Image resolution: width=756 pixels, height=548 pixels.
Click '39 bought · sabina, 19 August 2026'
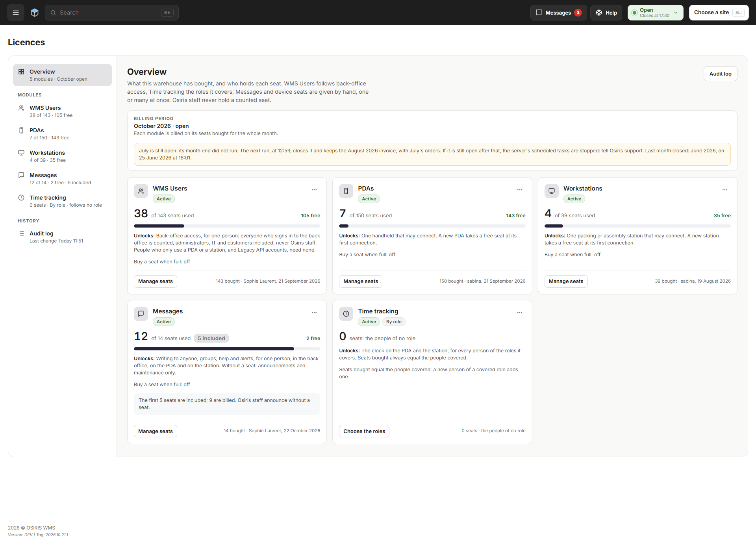coord(693,281)
